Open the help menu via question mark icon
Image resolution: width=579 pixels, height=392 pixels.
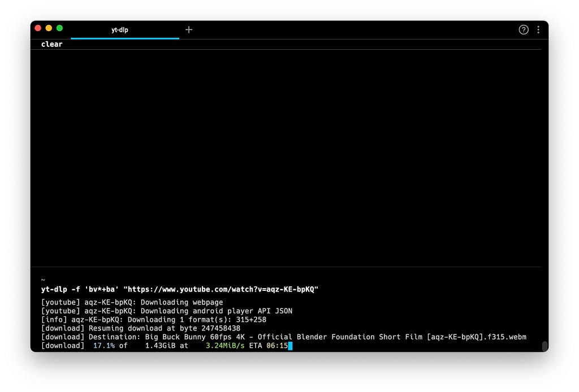(x=523, y=29)
